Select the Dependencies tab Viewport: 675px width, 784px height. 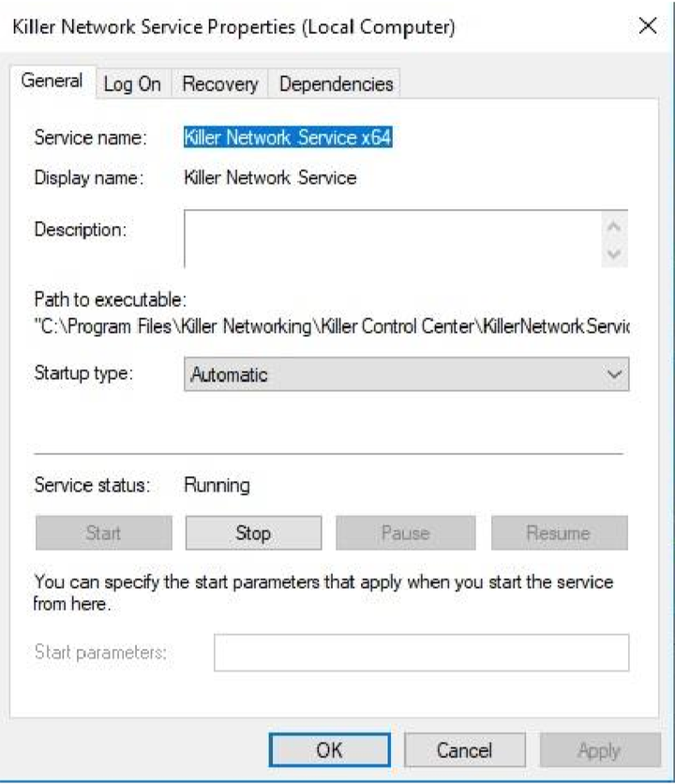pos(336,83)
